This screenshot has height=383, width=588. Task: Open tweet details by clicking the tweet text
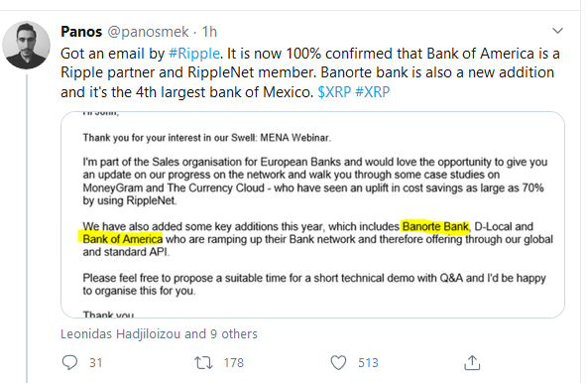(310, 72)
